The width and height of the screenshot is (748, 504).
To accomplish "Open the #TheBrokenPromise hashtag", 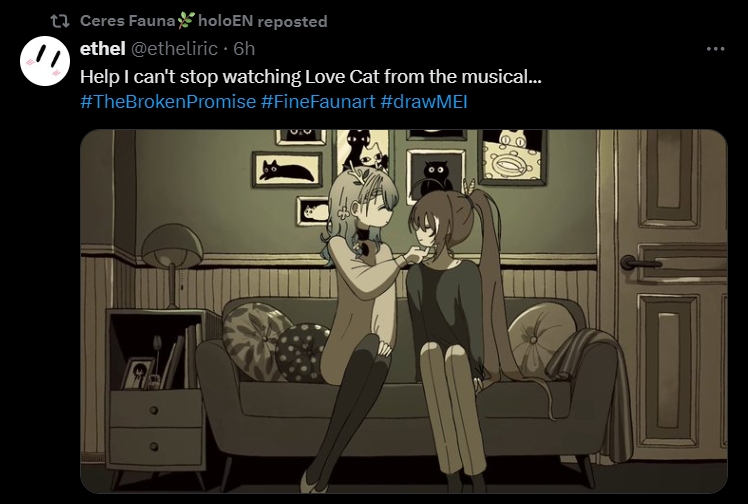I will (x=168, y=102).
